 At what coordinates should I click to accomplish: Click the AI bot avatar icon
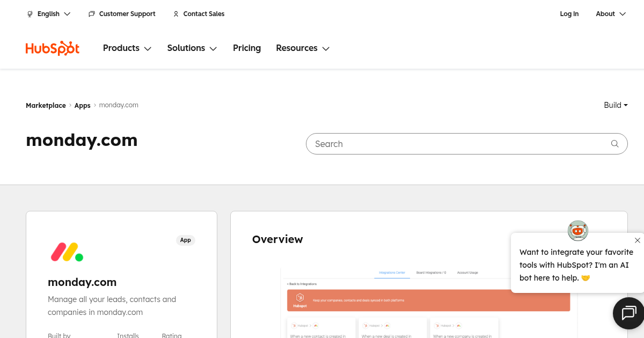point(578,231)
